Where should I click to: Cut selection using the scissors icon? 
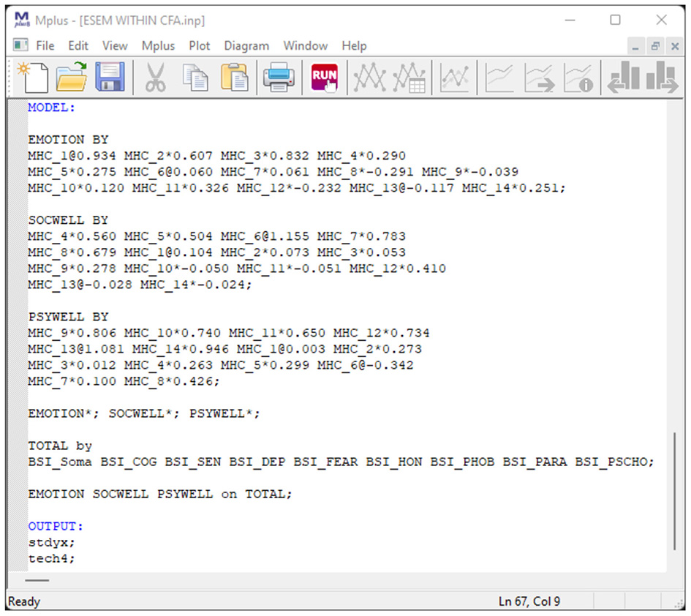coord(155,77)
